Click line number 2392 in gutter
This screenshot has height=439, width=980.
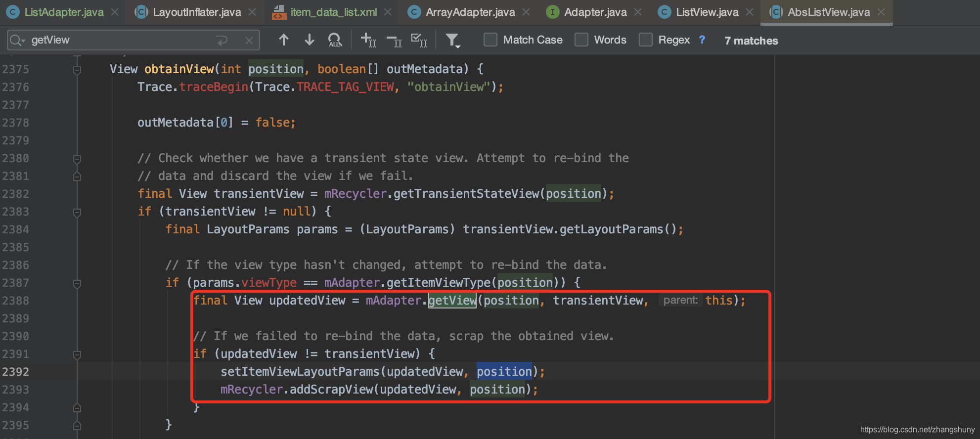pos(15,372)
